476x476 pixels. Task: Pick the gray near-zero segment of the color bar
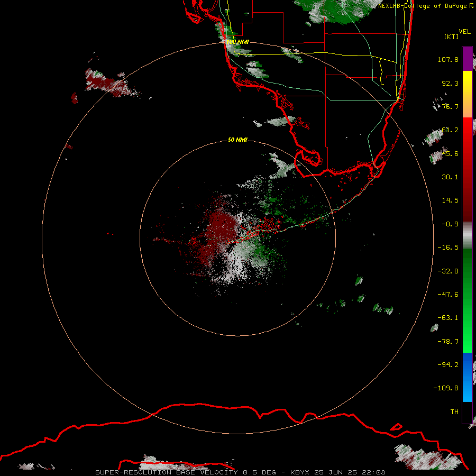[x=467, y=235]
